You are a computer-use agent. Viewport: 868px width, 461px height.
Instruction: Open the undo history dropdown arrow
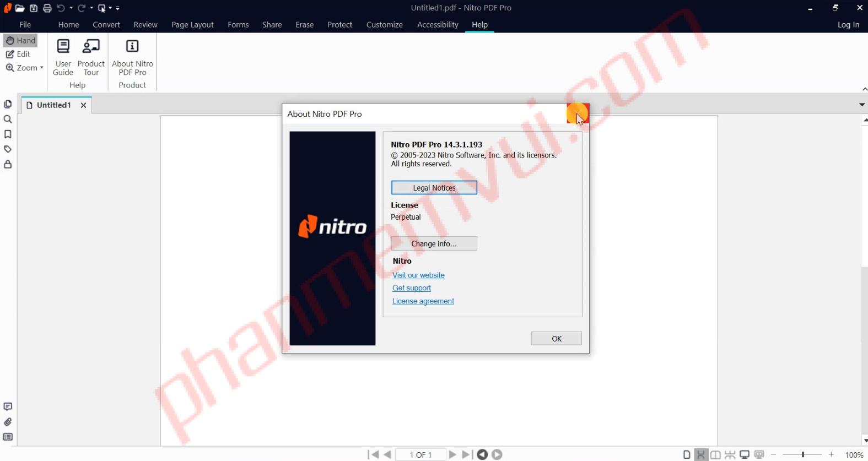(x=71, y=8)
